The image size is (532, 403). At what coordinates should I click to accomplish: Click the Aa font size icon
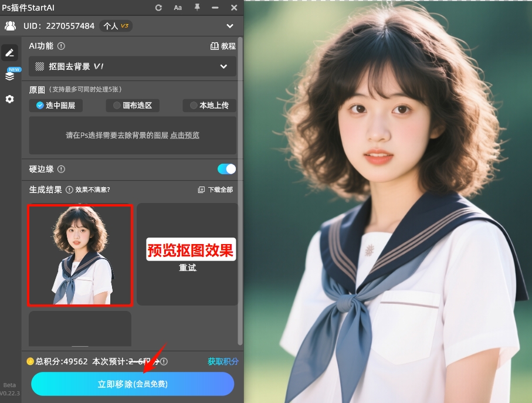[x=178, y=8]
